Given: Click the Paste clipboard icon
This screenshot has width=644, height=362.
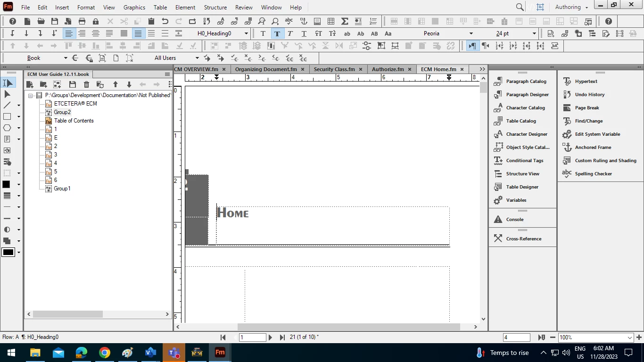Looking at the screenshot, I should 151,21.
